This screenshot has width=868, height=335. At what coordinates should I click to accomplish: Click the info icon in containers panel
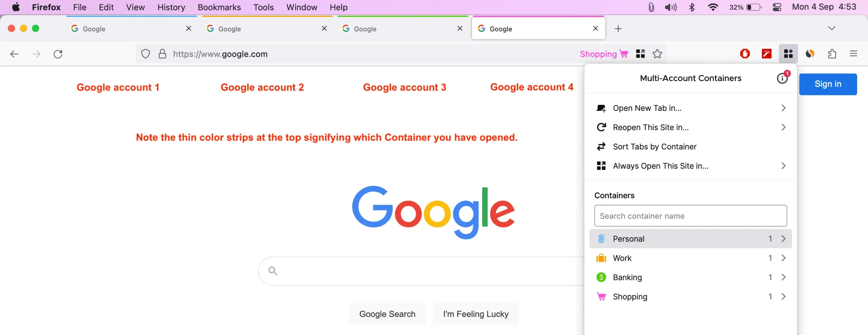pyautogui.click(x=782, y=78)
